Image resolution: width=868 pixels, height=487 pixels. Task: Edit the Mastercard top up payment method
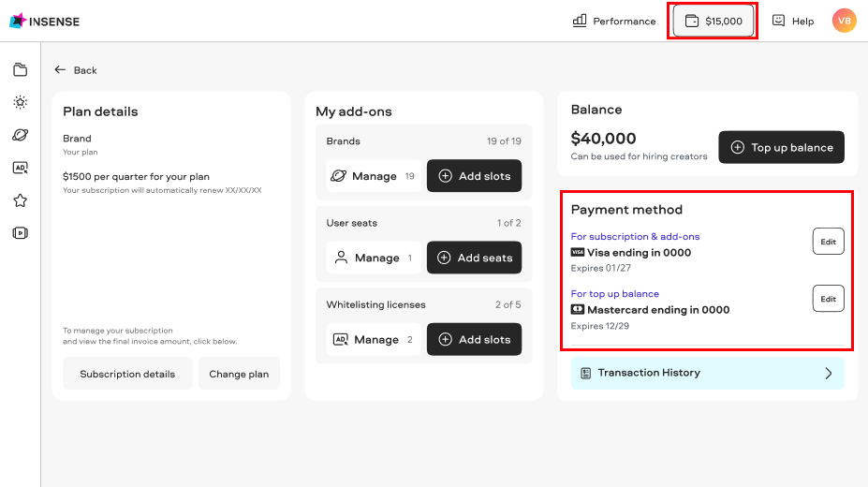(828, 299)
